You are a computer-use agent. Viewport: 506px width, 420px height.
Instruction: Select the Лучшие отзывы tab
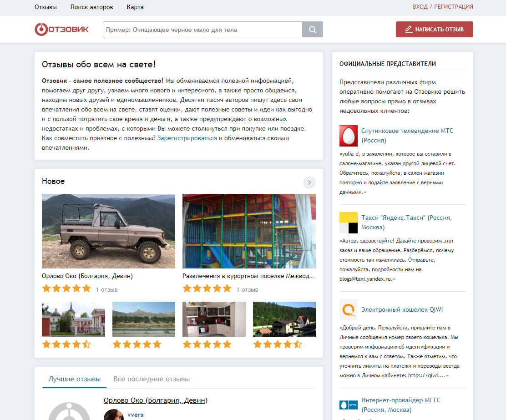[74, 379]
